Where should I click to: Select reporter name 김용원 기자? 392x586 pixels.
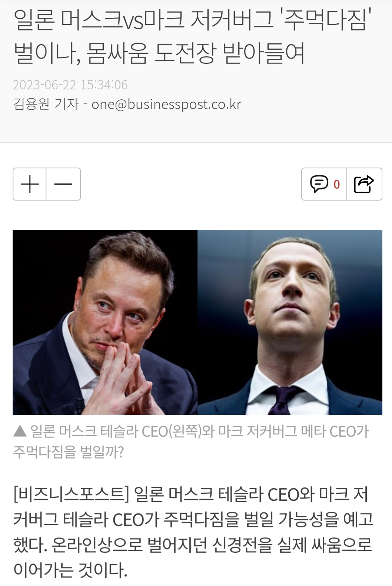coord(46,104)
